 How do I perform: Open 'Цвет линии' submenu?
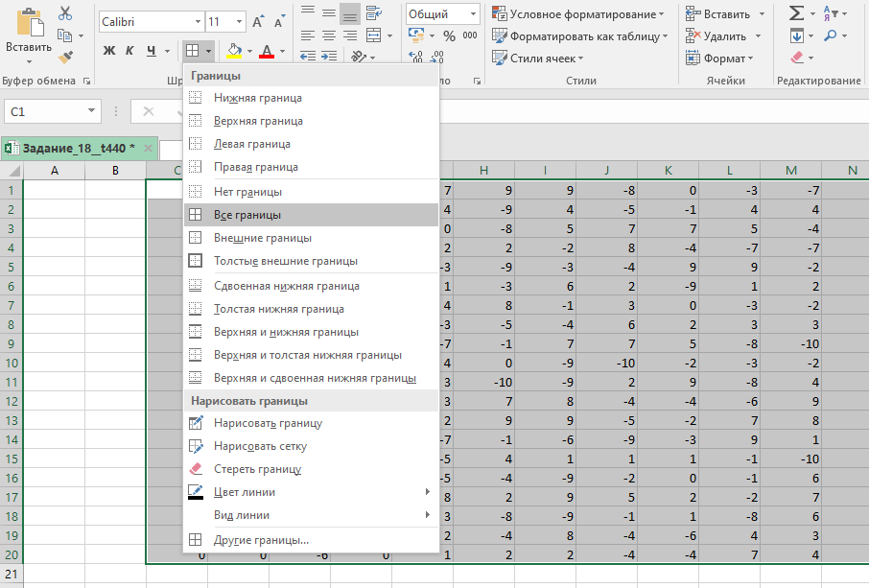(x=244, y=492)
